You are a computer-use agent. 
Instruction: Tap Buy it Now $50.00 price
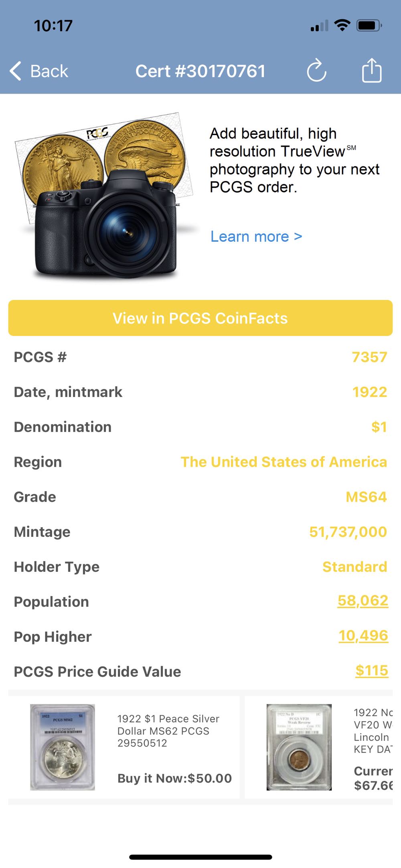(175, 778)
